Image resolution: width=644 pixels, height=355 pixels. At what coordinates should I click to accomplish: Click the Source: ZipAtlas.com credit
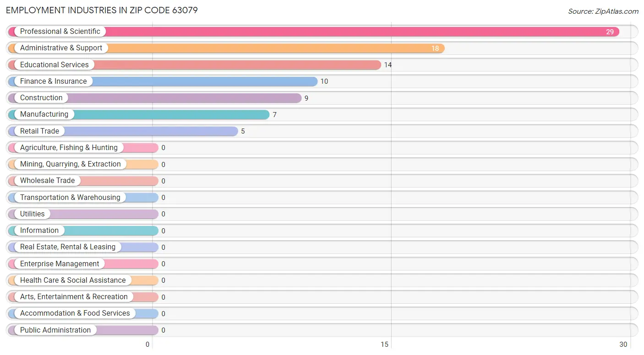pos(603,11)
